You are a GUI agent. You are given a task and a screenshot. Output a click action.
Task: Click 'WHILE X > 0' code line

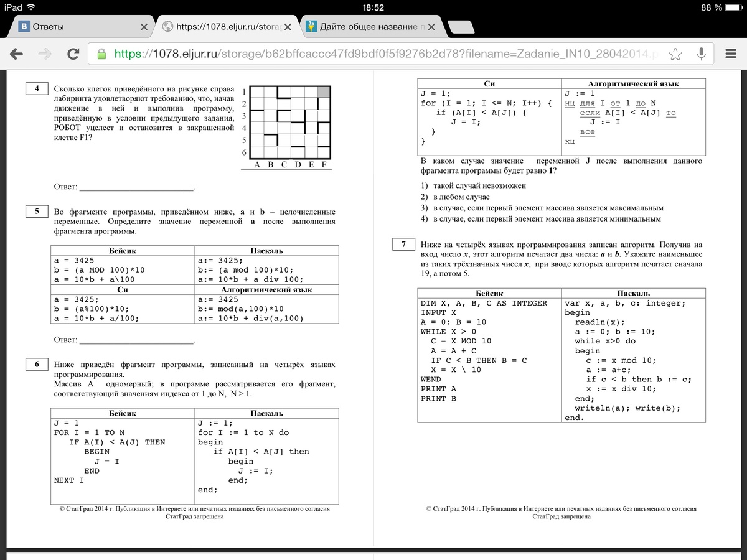449,332
